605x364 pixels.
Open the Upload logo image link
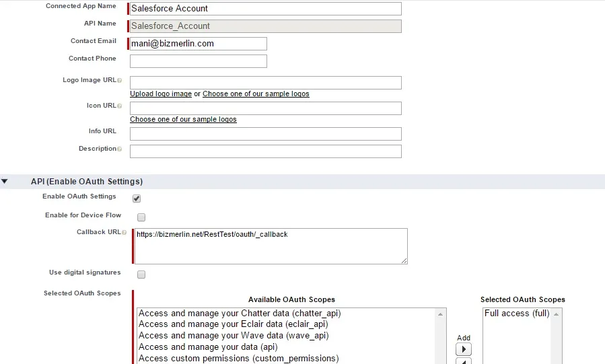pyautogui.click(x=161, y=94)
